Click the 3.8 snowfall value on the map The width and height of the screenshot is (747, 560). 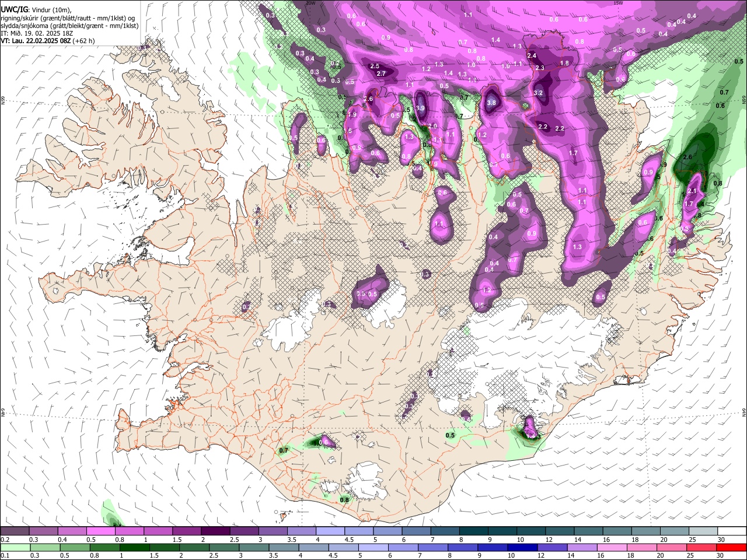click(x=491, y=103)
